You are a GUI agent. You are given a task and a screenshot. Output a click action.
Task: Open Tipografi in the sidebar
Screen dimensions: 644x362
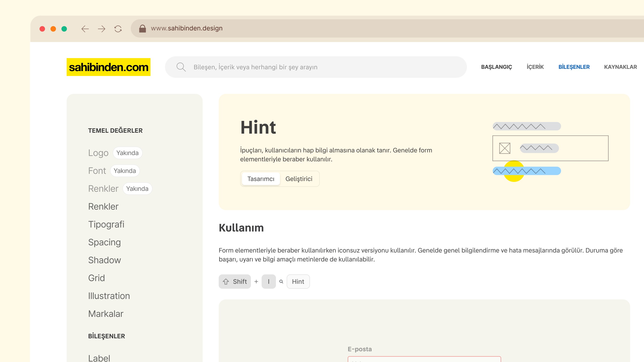[106, 224]
